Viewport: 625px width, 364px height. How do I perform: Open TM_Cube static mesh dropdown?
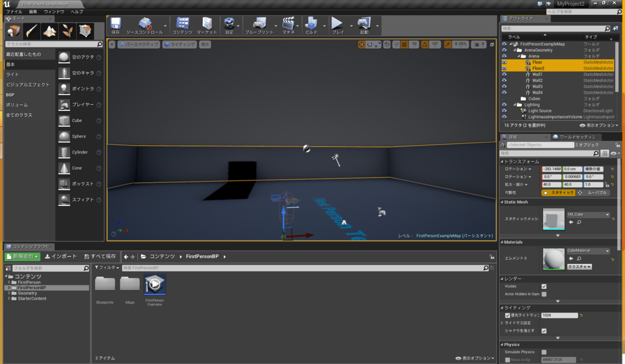click(x=588, y=214)
